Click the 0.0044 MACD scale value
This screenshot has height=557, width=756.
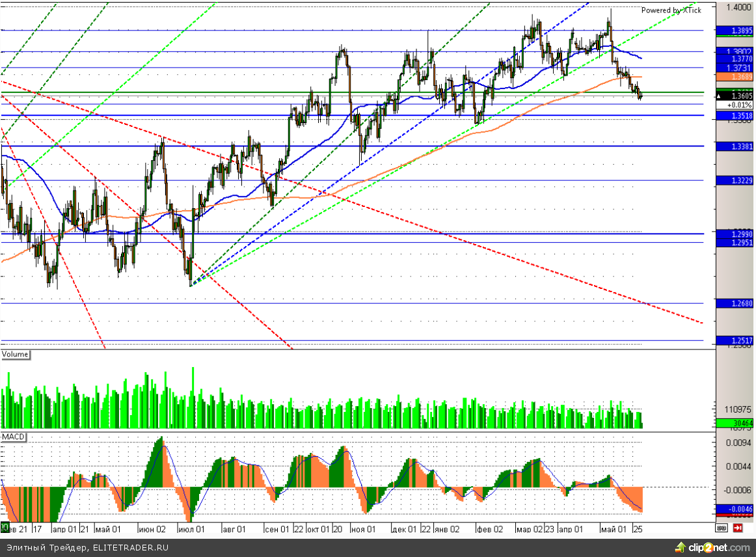coord(738,467)
